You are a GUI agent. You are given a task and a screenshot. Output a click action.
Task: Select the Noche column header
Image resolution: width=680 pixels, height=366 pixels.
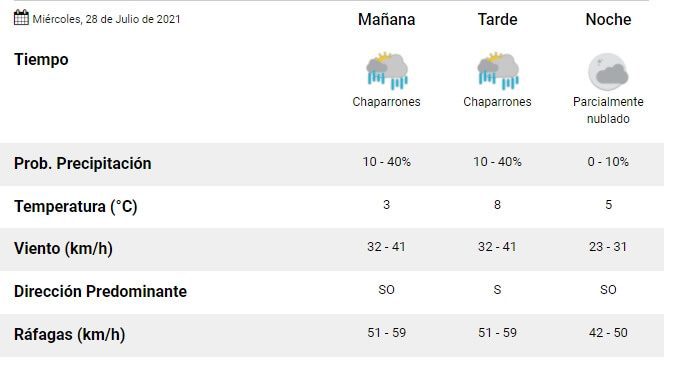(608, 20)
